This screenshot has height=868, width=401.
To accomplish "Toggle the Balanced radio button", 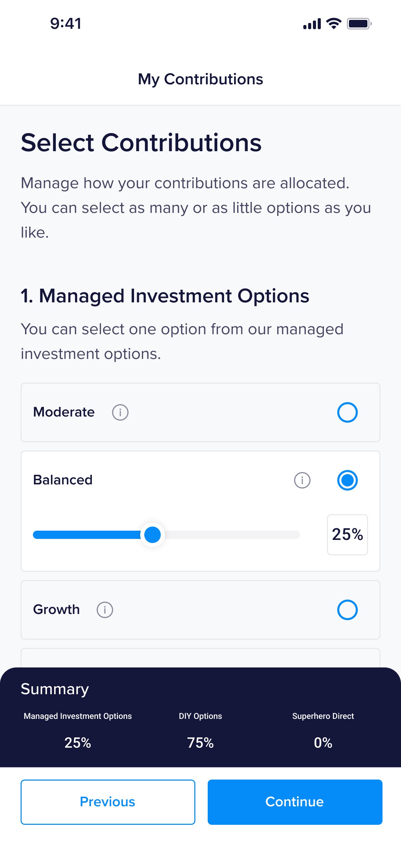I will (347, 480).
